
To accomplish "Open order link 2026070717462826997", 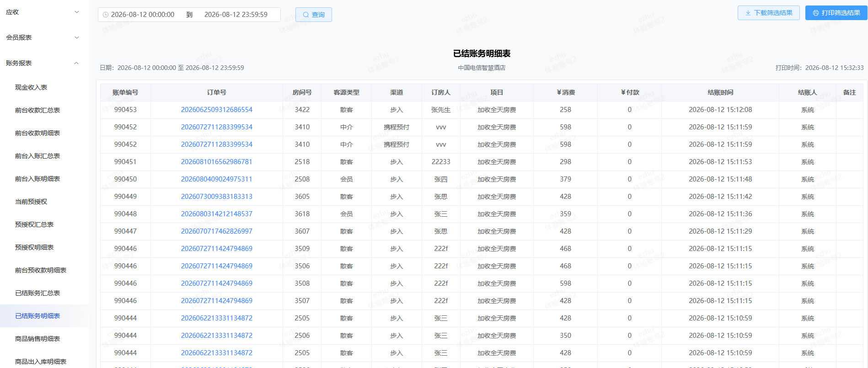I will [x=217, y=231].
